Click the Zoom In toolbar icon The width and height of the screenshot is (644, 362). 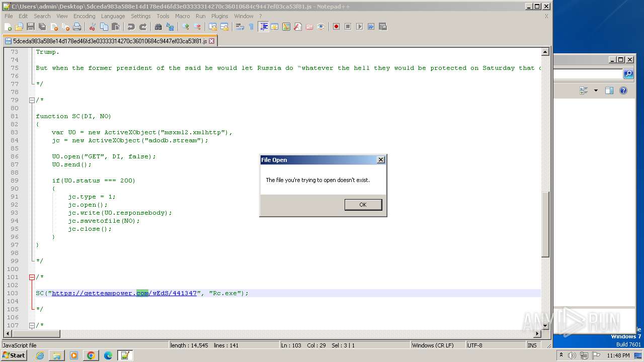[x=186, y=27]
